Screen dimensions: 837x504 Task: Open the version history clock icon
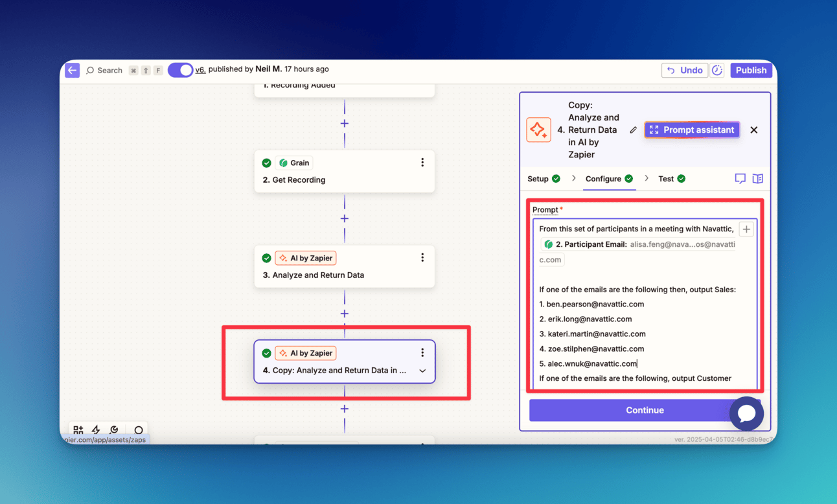[717, 70]
